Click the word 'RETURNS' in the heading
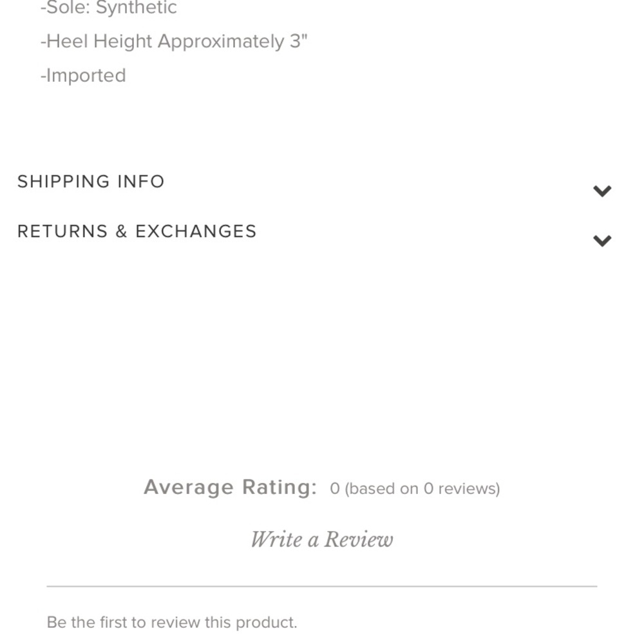The width and height of the screenshot is (644, 644). pos(62,231)
